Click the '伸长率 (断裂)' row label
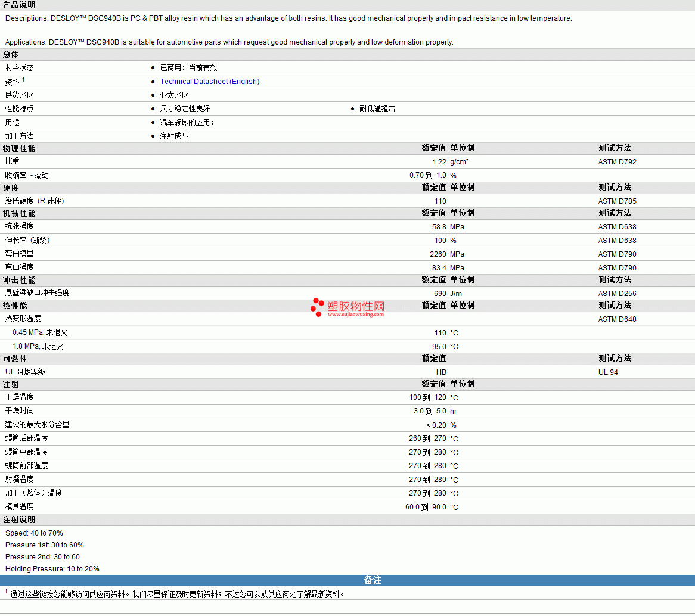Screen dimensions: 695x616 coord(27,240)
